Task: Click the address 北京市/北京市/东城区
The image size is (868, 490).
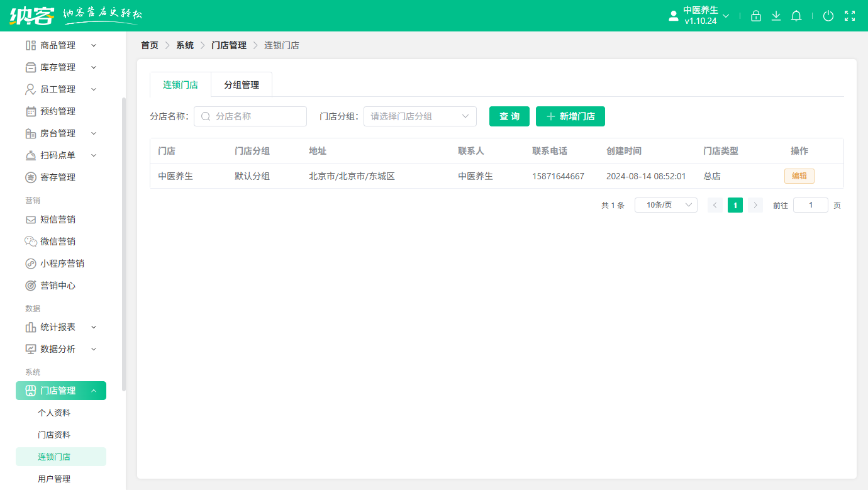Action: pos(352,176)
